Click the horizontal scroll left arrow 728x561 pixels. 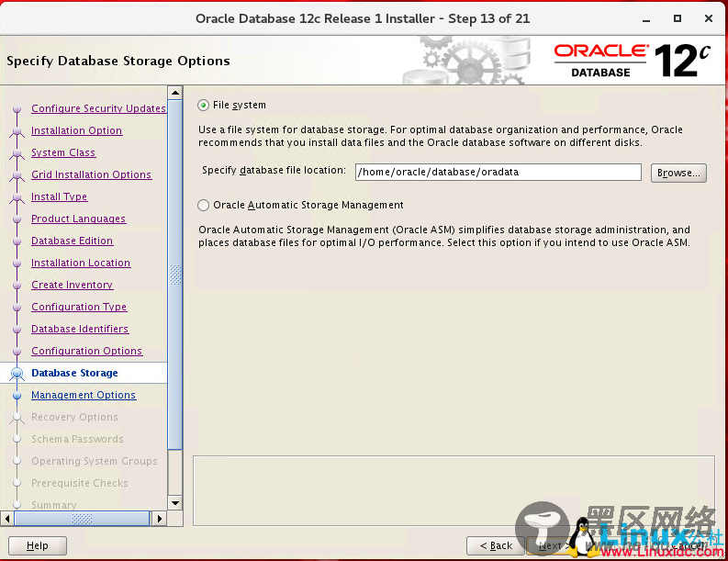click(7, 518)
